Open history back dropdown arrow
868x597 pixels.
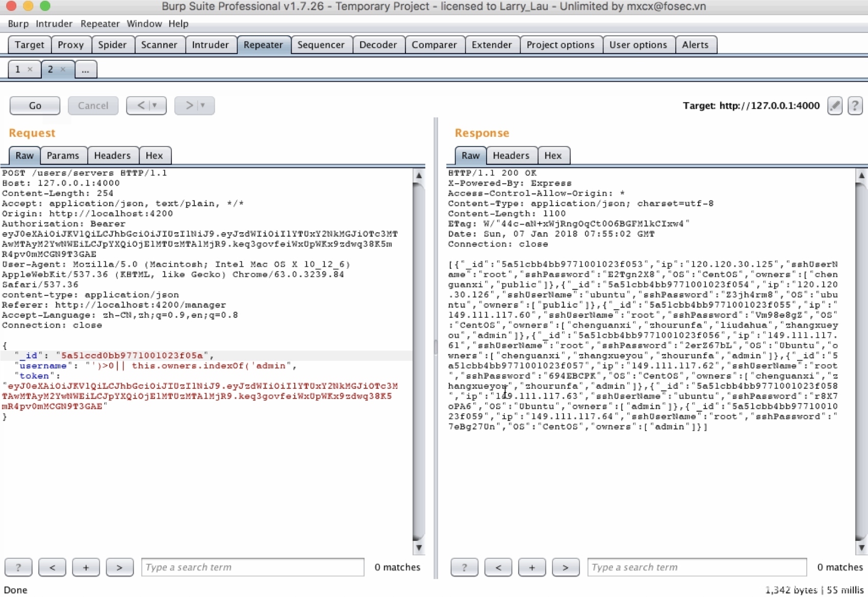click(155, 106)
